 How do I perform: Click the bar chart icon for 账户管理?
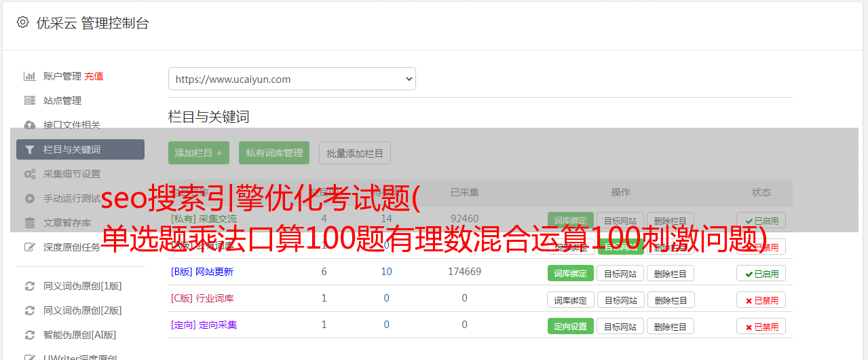click(x=30, y=76)
